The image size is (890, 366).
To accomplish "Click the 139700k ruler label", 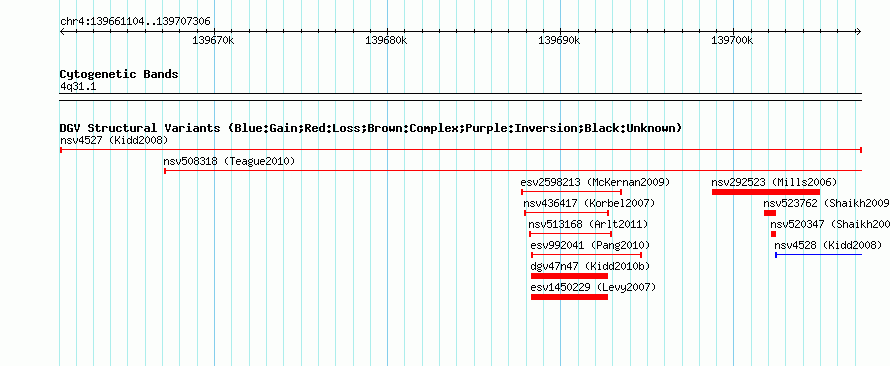I will [732, 41].
